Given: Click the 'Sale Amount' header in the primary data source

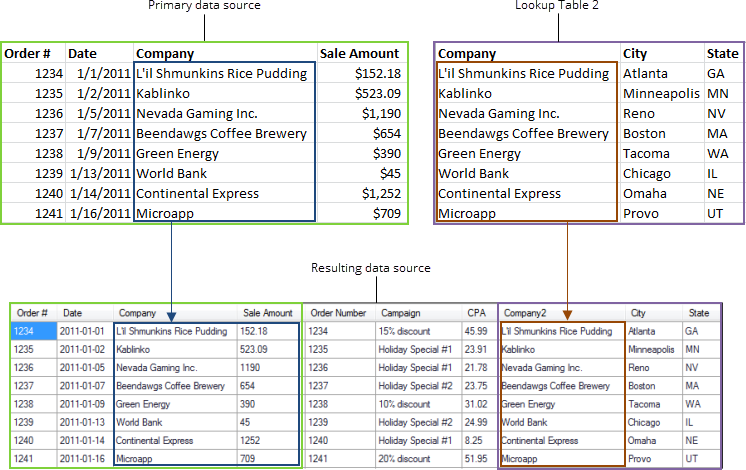Looking at the screenshot, I should coord(359,53).
